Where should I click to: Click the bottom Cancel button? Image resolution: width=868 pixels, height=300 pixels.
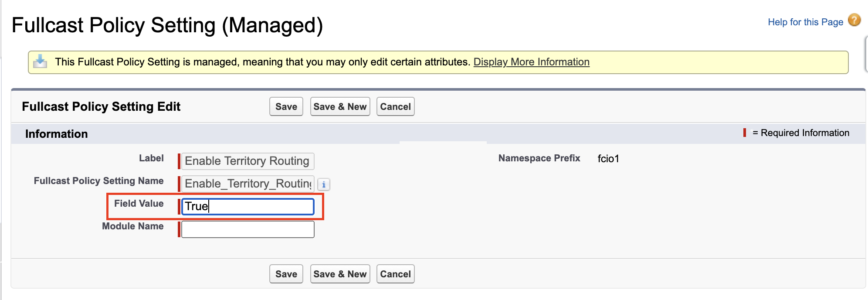(x=395, y=274)
